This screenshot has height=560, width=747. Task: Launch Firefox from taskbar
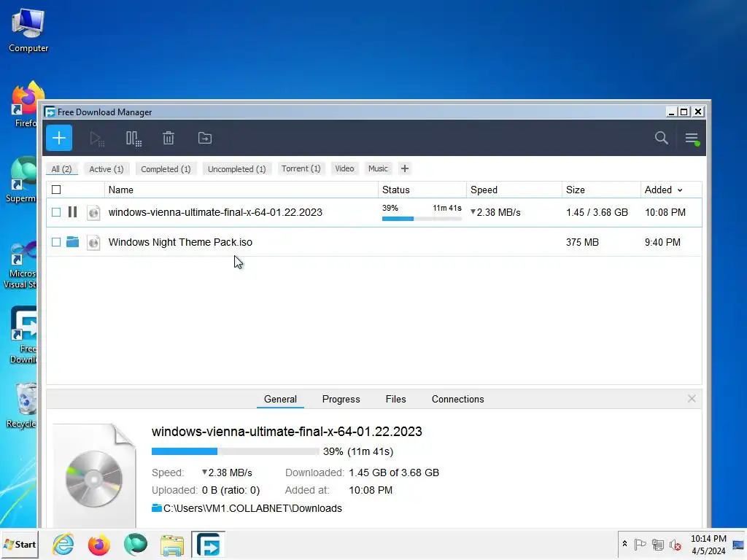click(99, 545)
